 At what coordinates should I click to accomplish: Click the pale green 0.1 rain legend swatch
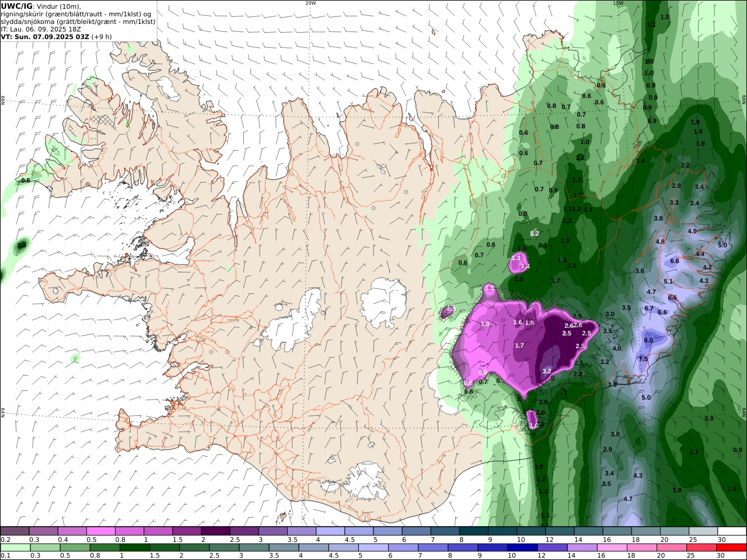click(16, 548)
